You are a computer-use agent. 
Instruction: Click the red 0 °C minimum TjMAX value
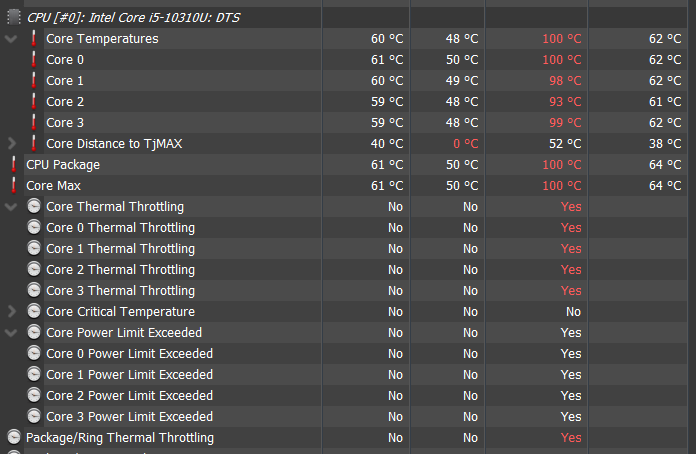(x=466, y=144)
